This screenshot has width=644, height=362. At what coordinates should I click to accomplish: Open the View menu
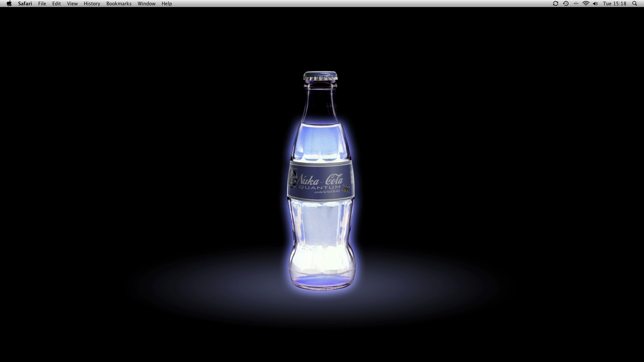coord(72,4)
